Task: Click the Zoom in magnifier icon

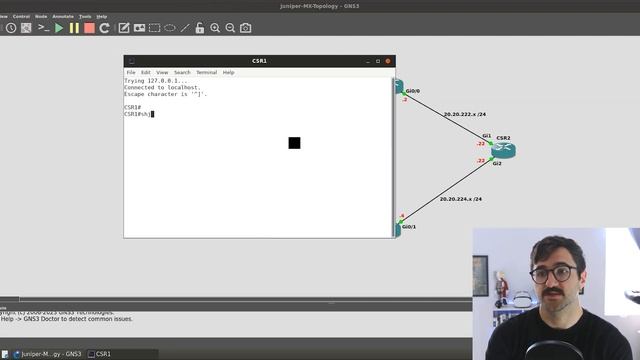Action: 215,28
